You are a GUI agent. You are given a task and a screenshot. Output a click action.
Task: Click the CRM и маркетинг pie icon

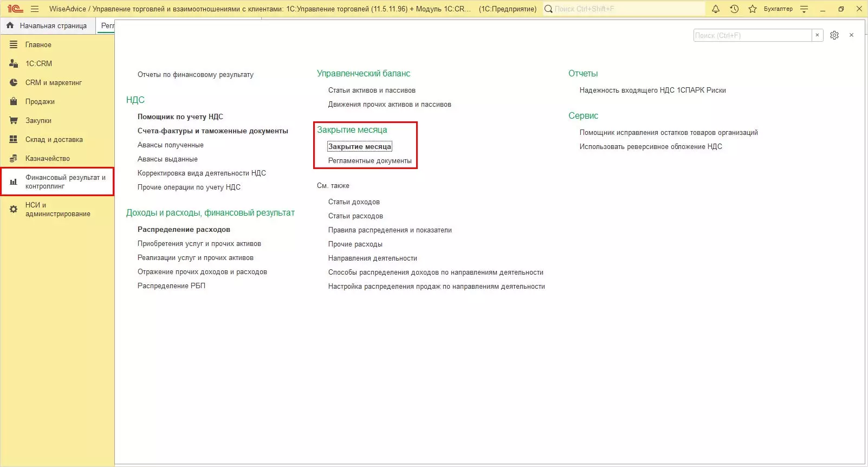pos(14,82)
